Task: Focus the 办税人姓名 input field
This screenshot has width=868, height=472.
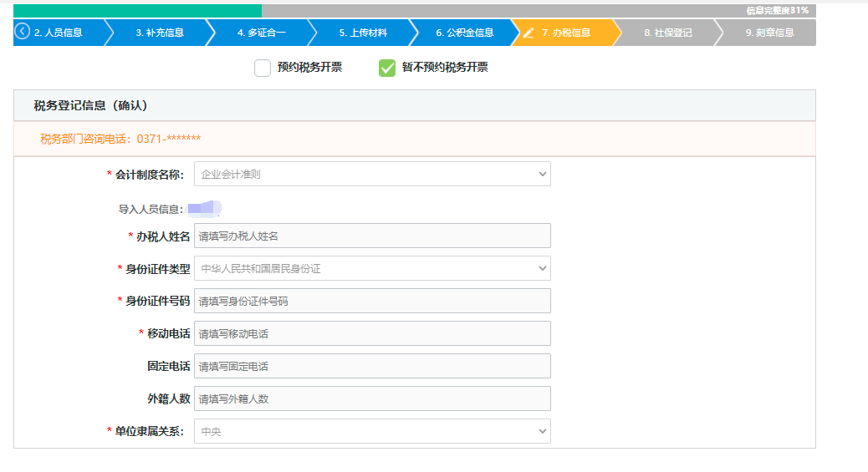Action: click(372, 236)
